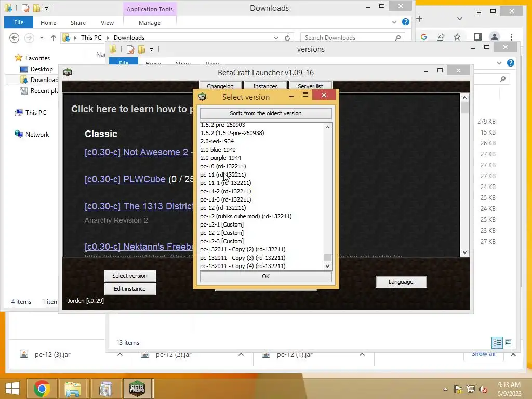Open Chrome from the taskbar
Viewport: 532px width, 399px height.
tap(42, 388)
